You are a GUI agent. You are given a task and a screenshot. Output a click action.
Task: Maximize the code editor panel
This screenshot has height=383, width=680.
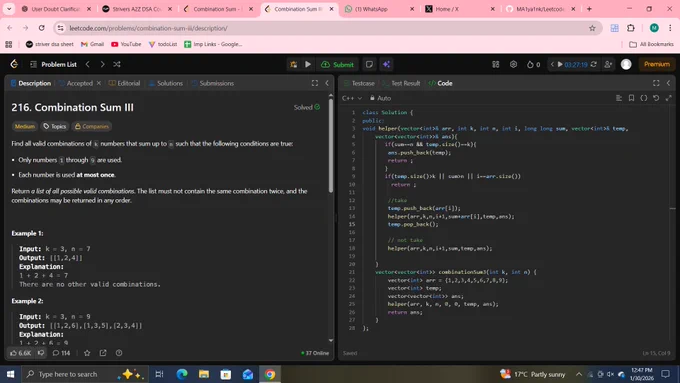point(656,83)
